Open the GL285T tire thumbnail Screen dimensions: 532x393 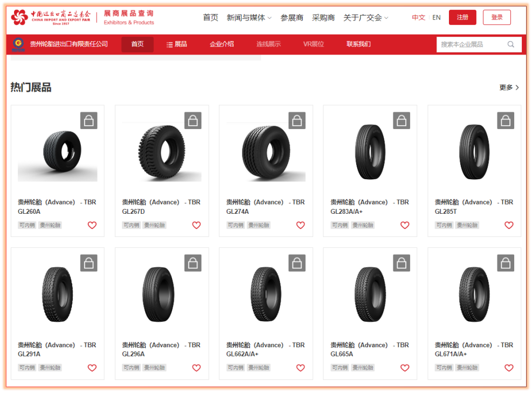(474, 152)
